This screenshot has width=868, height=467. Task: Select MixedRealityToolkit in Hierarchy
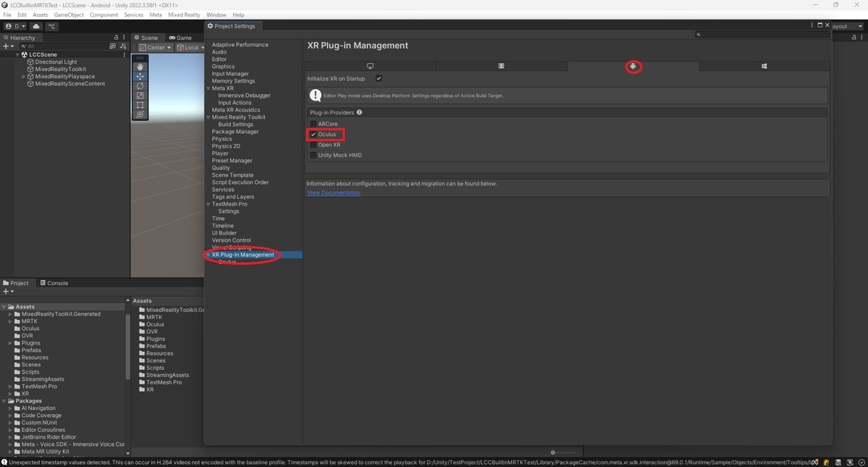tap(61, 70)
